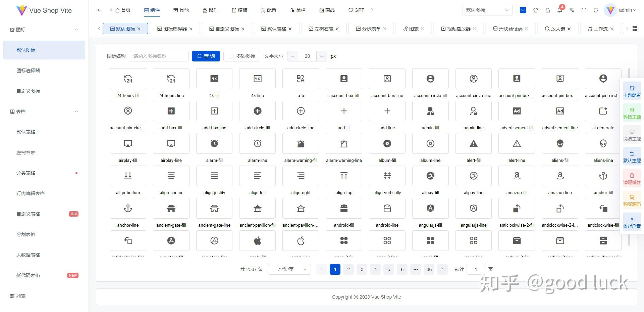Choose the android-fill icon
This screenshot has height=312, width=644.
pyautogui.click(x=344, y=208)
